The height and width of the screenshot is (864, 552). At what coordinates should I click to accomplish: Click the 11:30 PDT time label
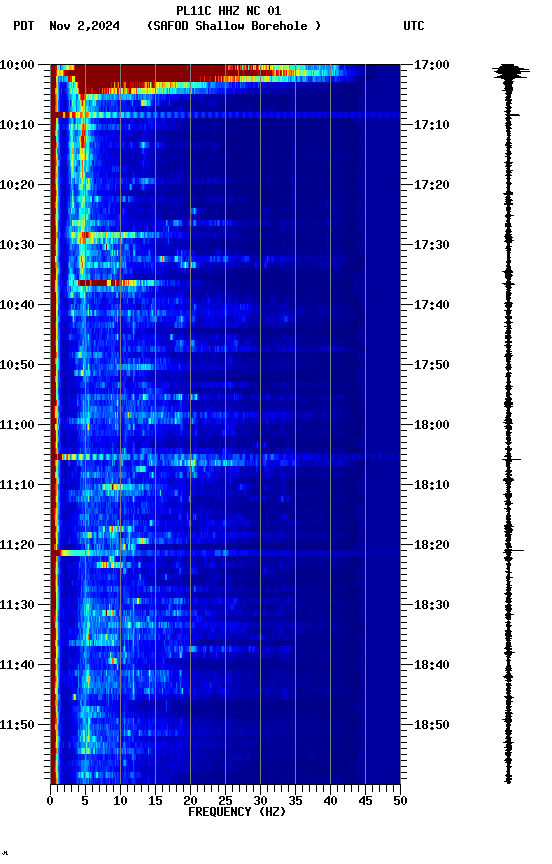(17, 606)
